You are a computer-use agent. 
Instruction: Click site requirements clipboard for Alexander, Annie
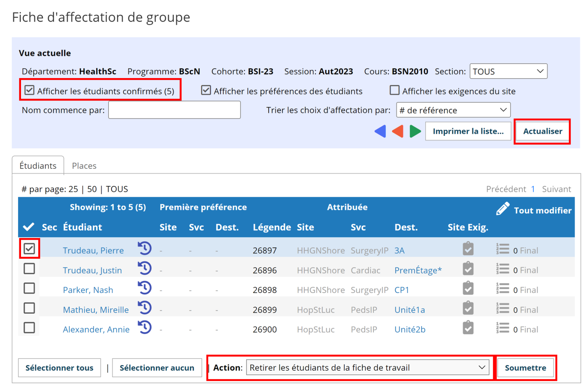click(x=468, y=328)
